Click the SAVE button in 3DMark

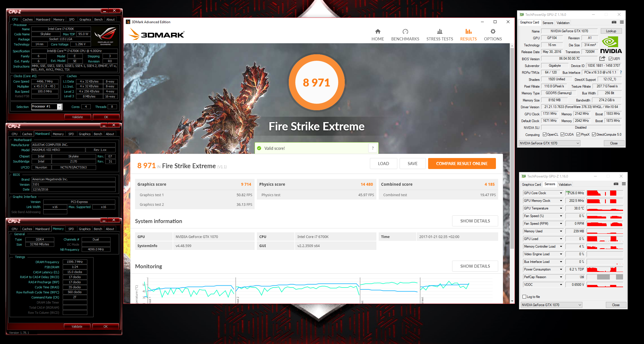click(x=413, y=163)
